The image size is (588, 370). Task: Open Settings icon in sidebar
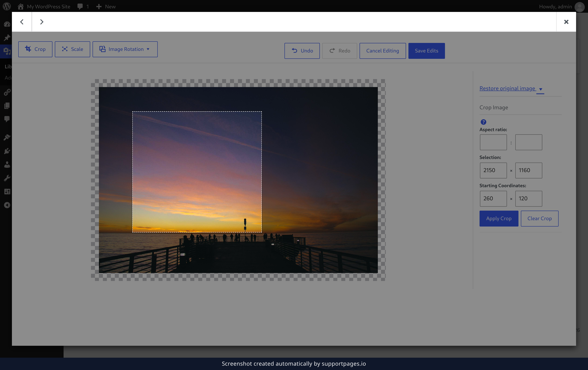(7, 192)
